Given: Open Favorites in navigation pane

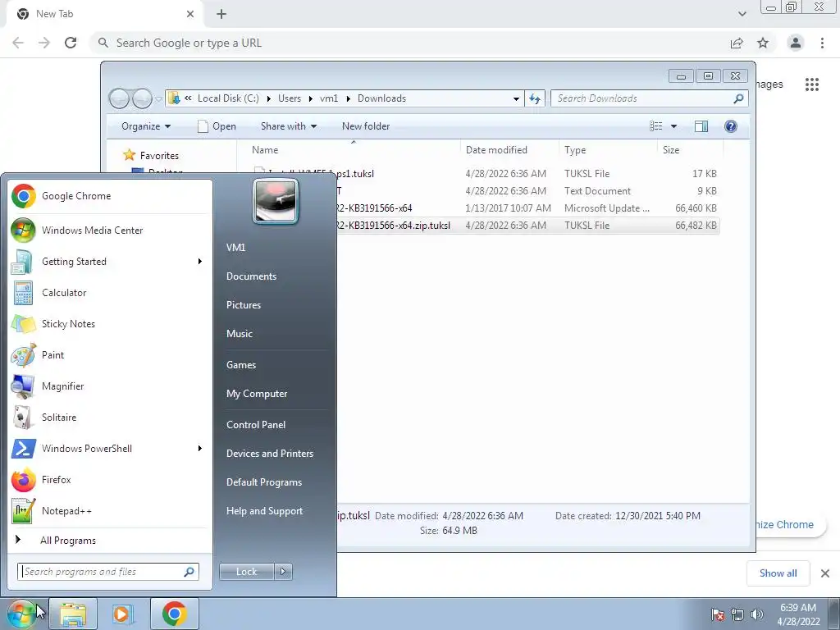Looking at the screenshot, I should coord(159,155).
